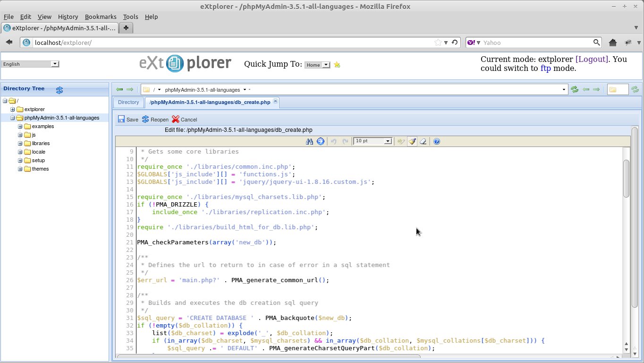644x363 pixels.
Task: Click the eXtplorer logo
Action: [x=185, y=63]
